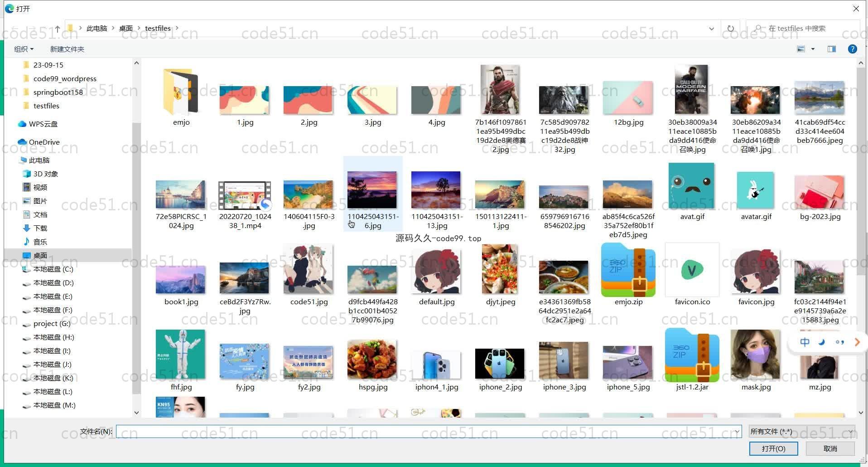The width and height of the screenshot is (868, 467).
Task: Click the 取消 button
Action: click(x=830, y=448)
